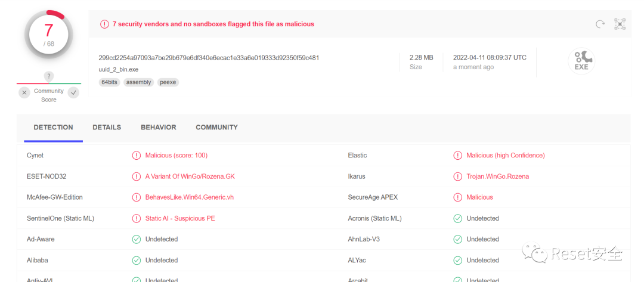Click the Cynet vendor name

coord(35,156)
